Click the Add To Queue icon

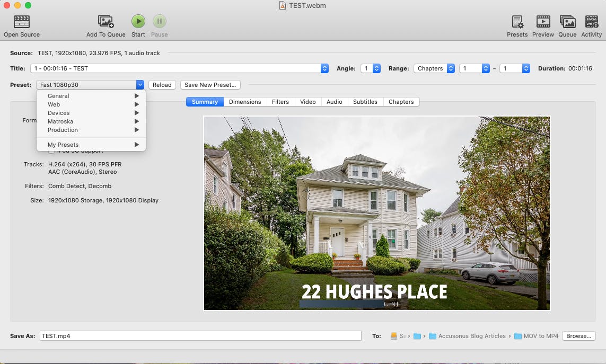coord(106,22)
